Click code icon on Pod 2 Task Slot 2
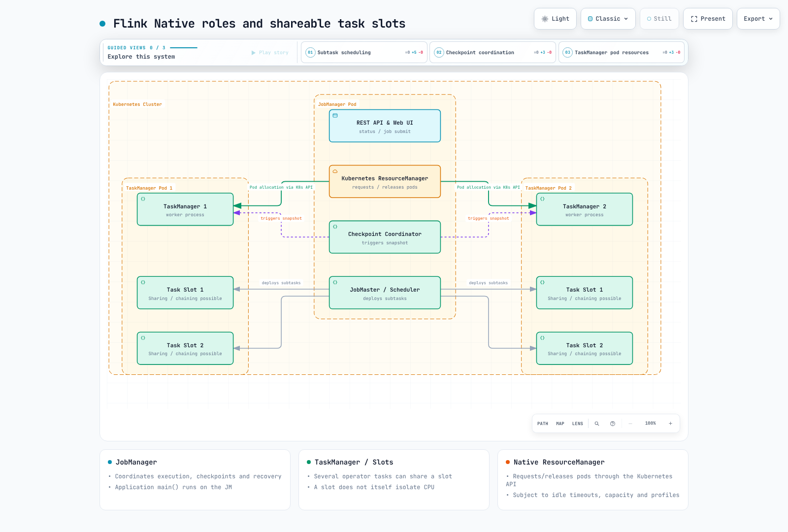 542,338
